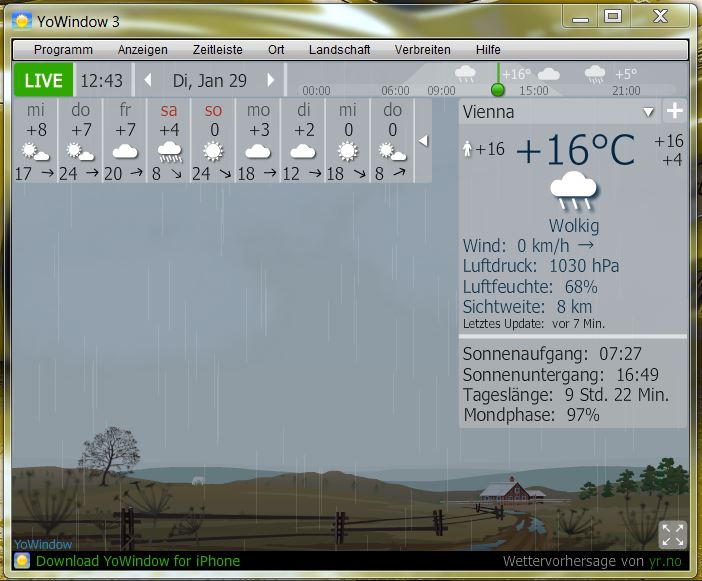The image size is (702, 581).
Task: Toggle the LIVE mode button
Action: (x=43, y=81)
